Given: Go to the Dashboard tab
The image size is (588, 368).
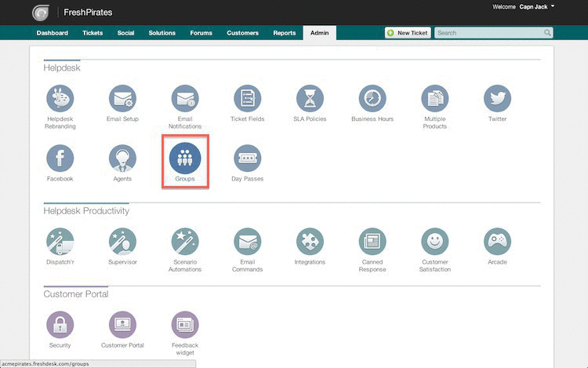Looking at the screenshot, I should coord(52,33).
